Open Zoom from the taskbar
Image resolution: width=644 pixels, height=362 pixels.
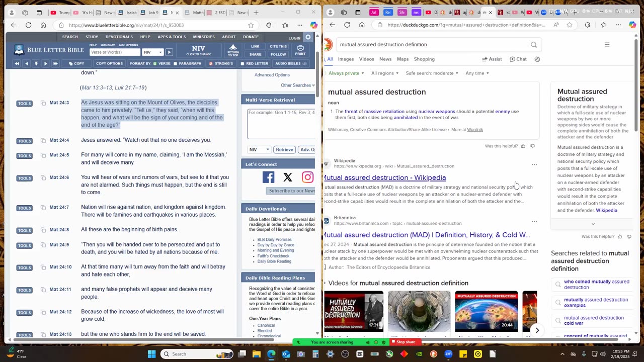(x=448, y=354)
